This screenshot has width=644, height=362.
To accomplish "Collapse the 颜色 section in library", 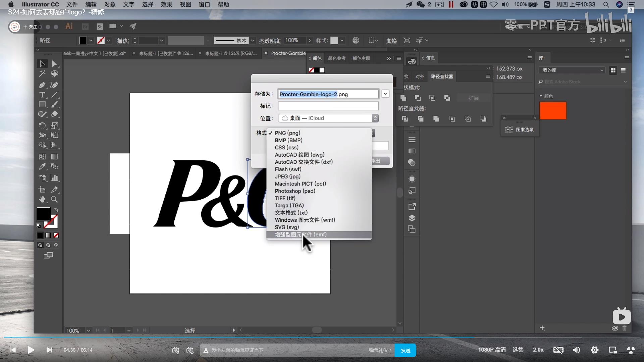I will coord(541,96).
